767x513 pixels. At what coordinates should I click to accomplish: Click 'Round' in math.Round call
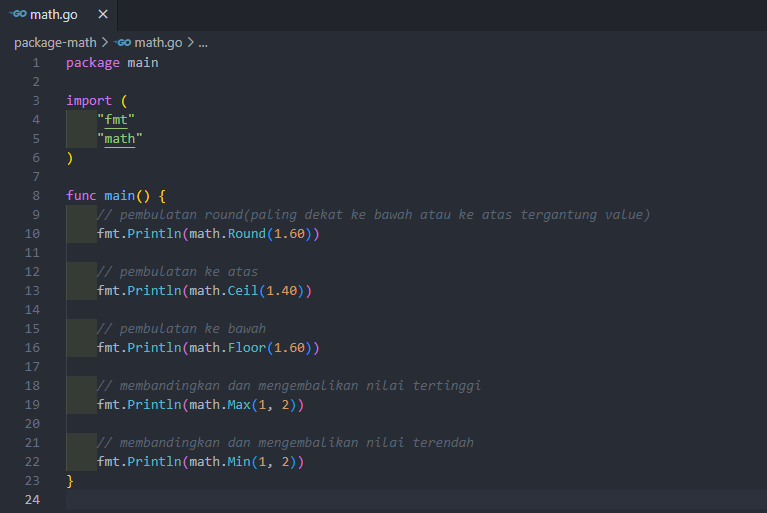(x=247, y=234)
